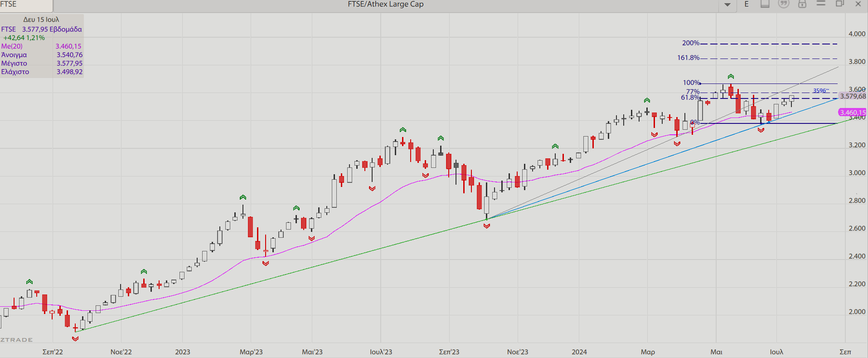868x358 pixels.
Task: Click the 3.540,76 opening value
Action: [x=69, y=55]
